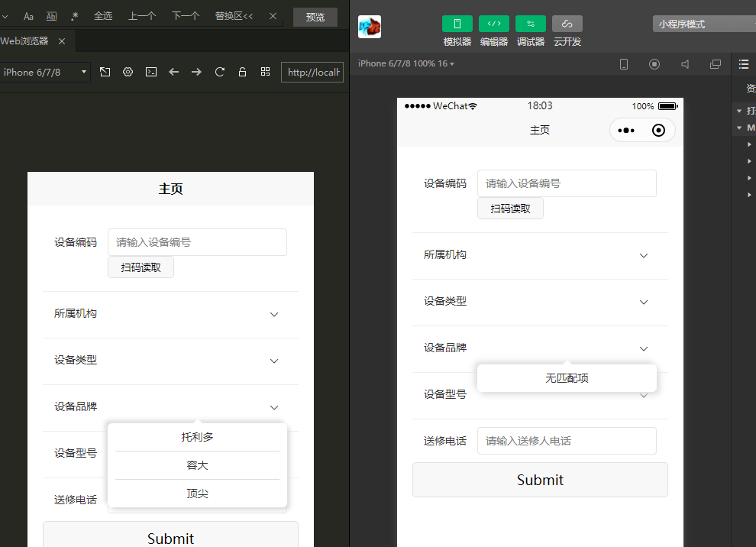The image size is (756, 547).
Task: Open the 替换区<< replace area
Action: tap(234, 16)
